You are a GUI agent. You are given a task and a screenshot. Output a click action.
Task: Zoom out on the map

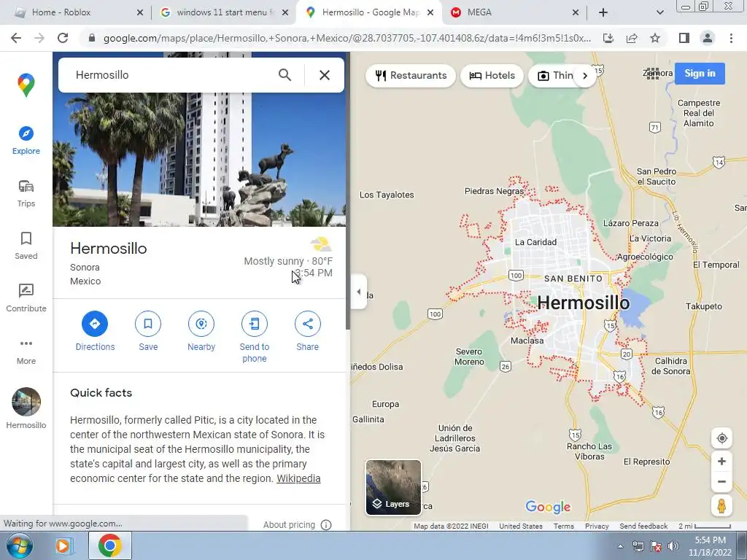coord(721,481)
